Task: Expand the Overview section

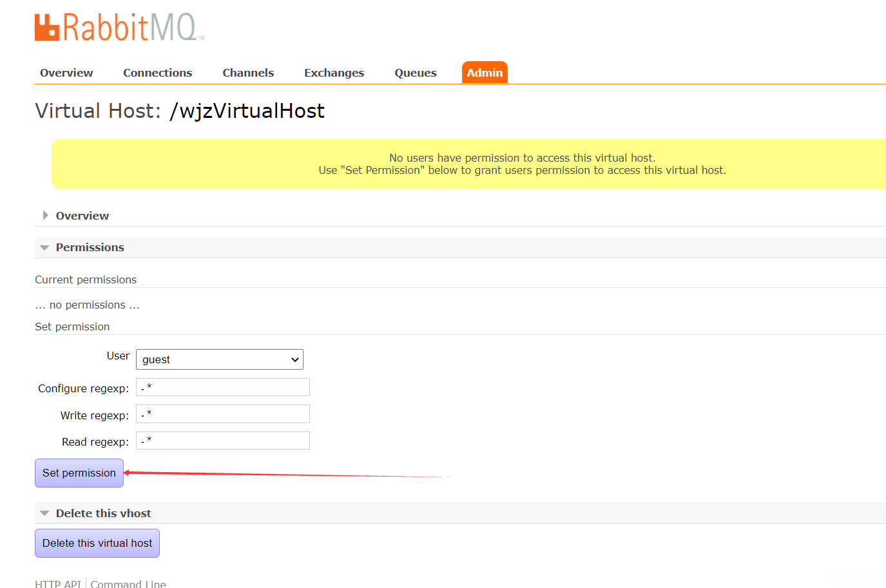Action: click(x=82, y=216)
